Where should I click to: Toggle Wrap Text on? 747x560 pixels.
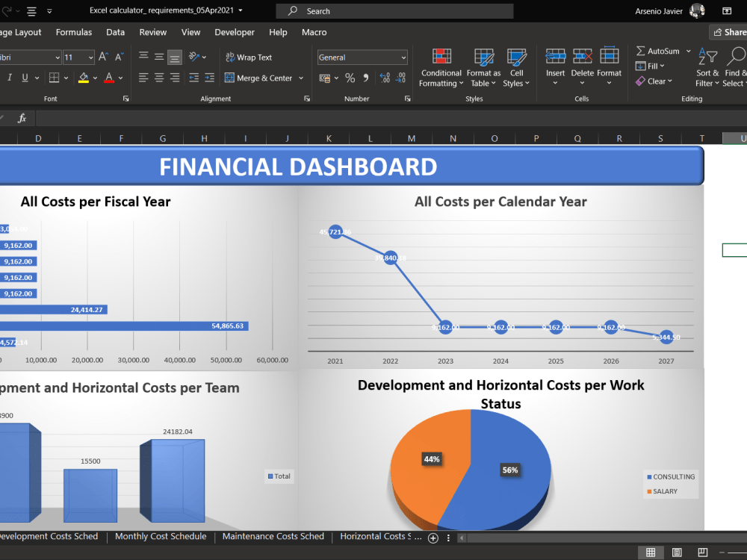click(x=252, y=57)
